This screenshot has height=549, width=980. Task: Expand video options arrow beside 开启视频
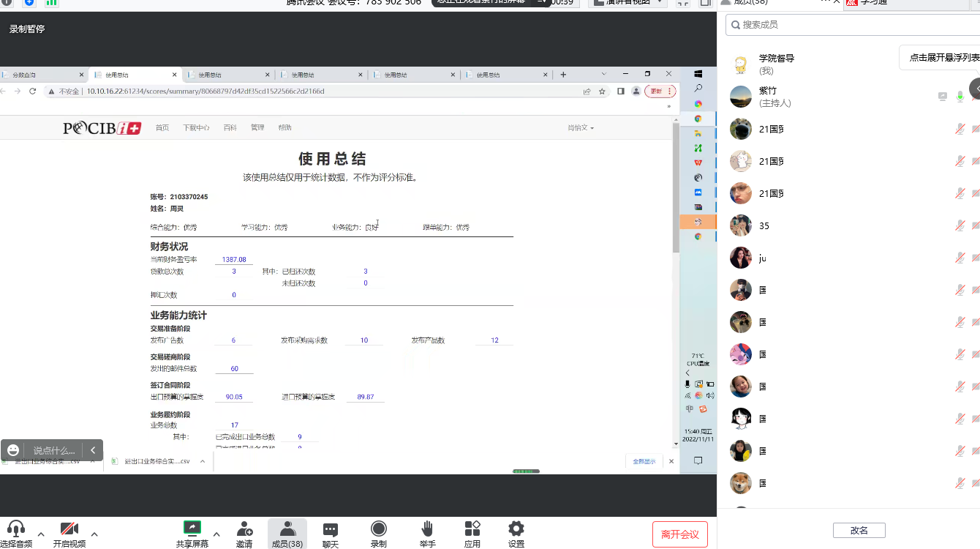94,534
